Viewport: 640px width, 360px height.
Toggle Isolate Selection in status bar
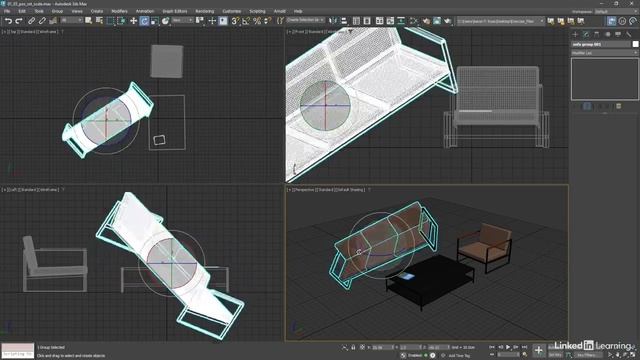pos(345,347)
